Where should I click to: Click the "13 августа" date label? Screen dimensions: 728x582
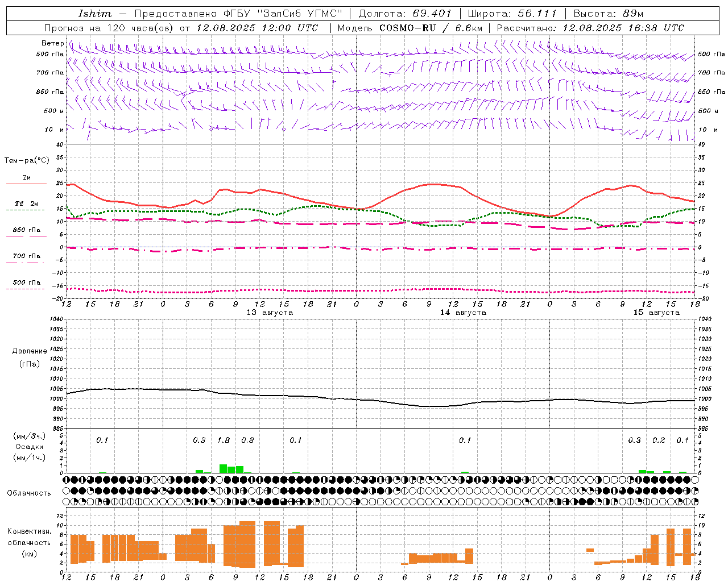pos(270,313)
